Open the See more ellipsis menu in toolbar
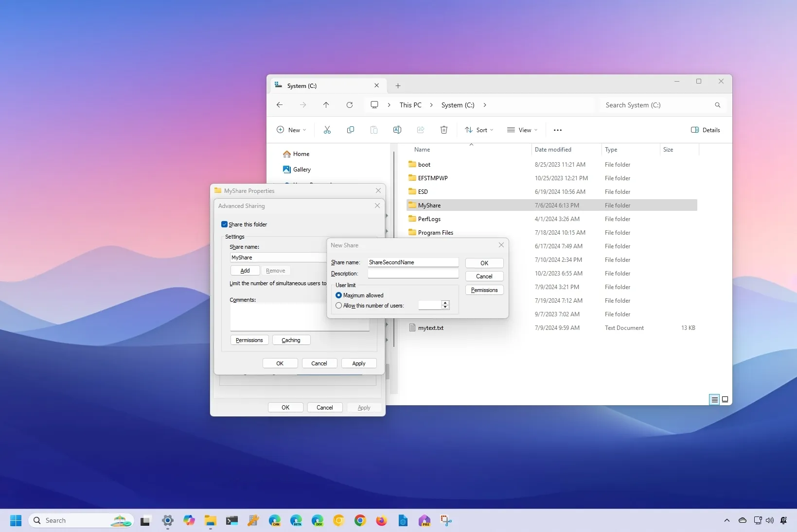Screen dimensions: 797x532 [558, 130]
